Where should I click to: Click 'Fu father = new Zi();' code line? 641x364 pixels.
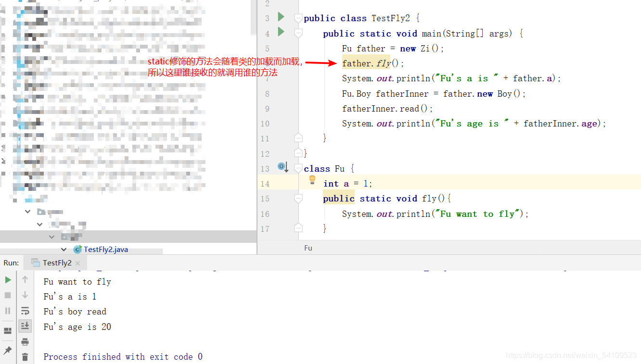point(393,49)
